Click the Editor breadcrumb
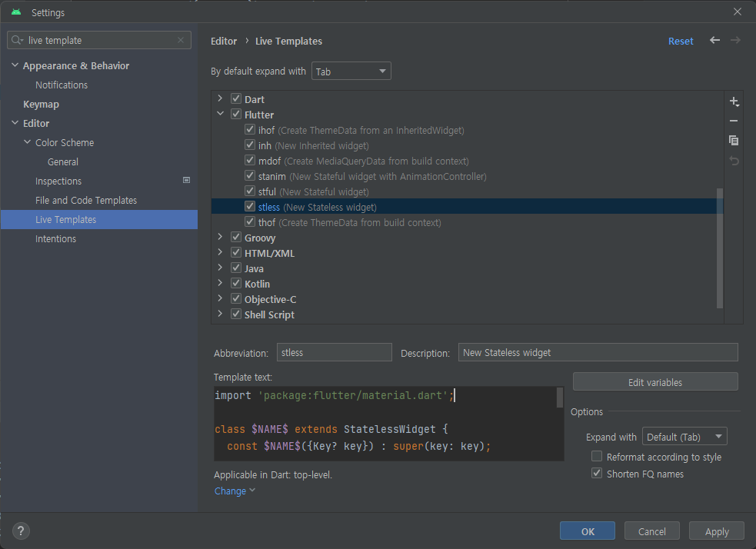This screenshot has height=549, width=756. pos(224,41)
